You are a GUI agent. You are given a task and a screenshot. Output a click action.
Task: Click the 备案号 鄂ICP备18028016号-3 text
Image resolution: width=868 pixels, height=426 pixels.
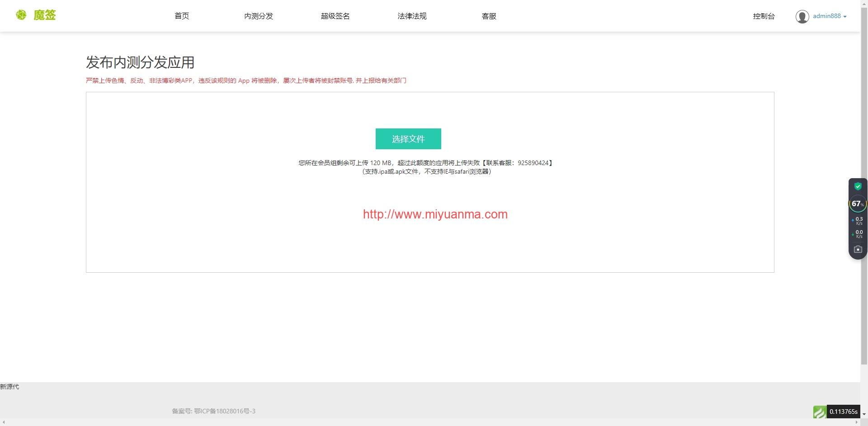213,411
